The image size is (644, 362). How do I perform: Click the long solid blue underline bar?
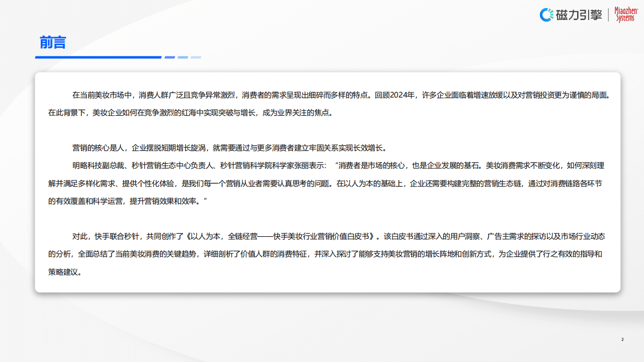click(98, 57)
